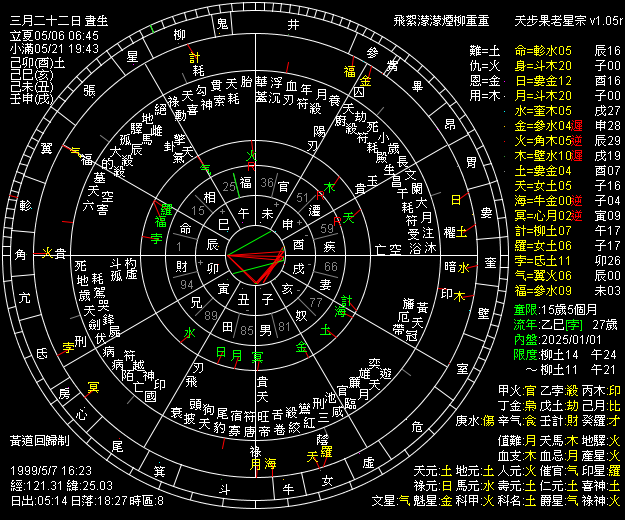Click the 井 mansion label at the top

[292, 23]
